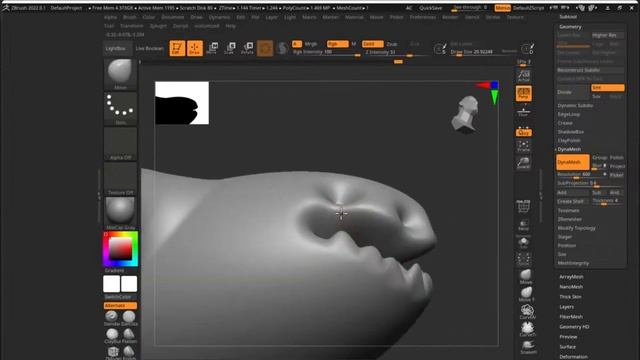The width and height of the screenshot is (640, 360).
Task: Open the Dots stroke type selector
Action: 120,109
